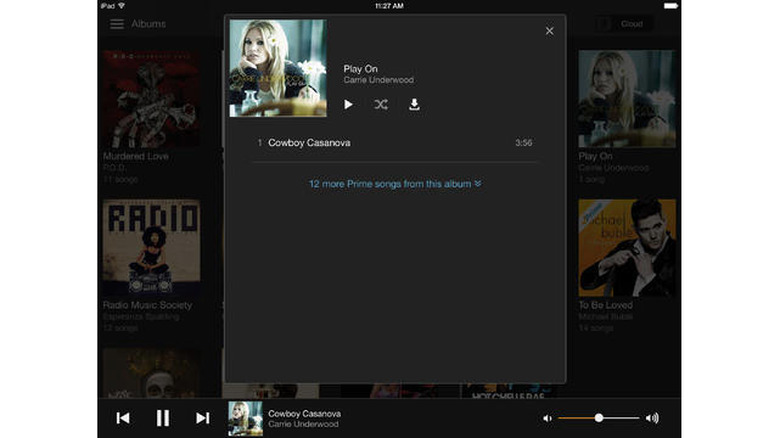Click the 3:56 track duration

click(523, 143)
